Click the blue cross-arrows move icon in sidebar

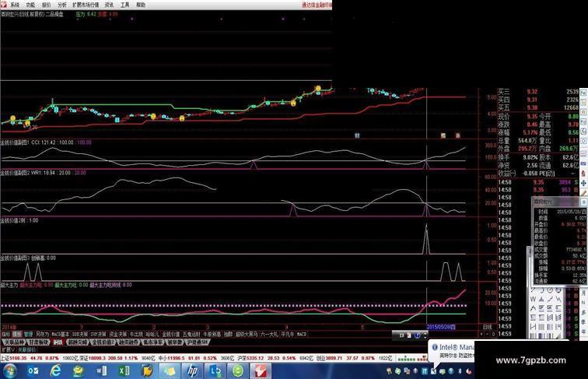[x=583, y=183]
